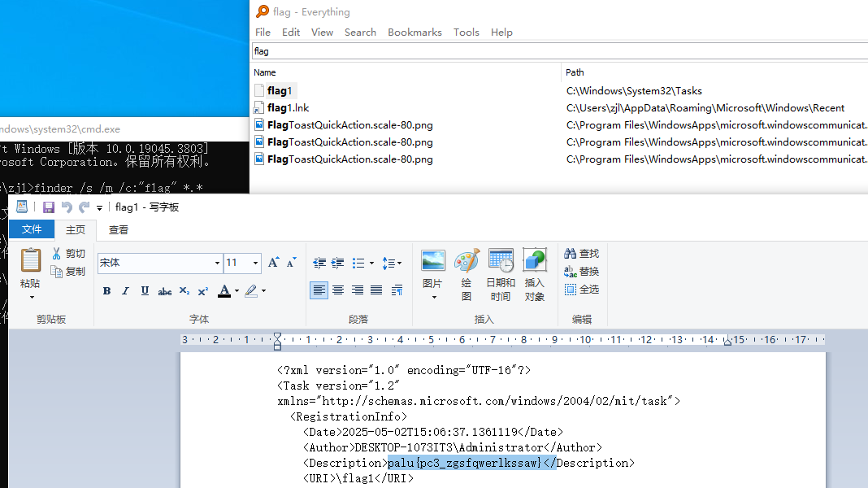
Task: Apply the text highlight color marker
Action: (251, 291)
